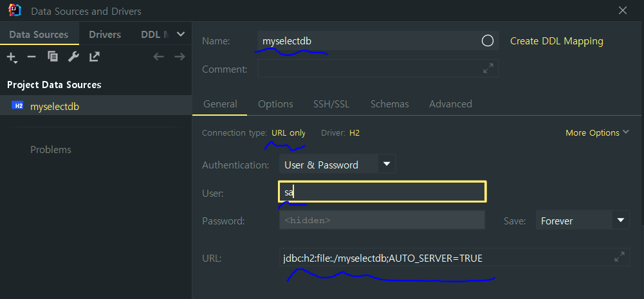Image resolution: width=644 pixels, height=299 pixels.
Task: Click the H2 icon beside myselectdb
Action: coord(17,106)
